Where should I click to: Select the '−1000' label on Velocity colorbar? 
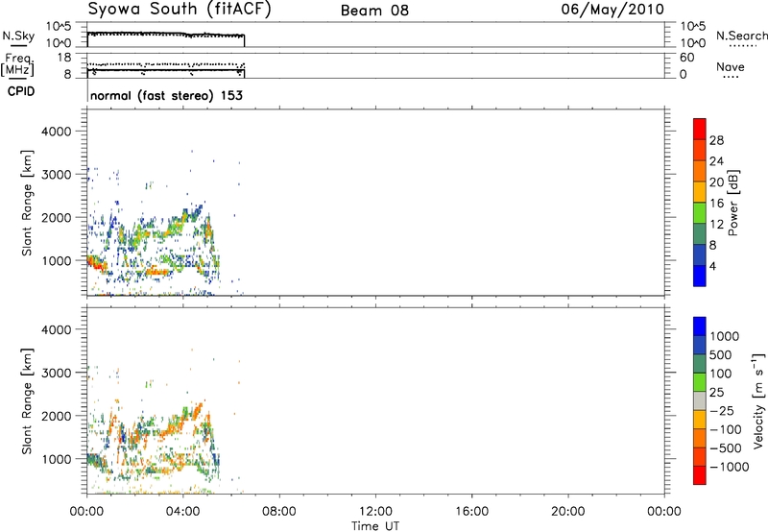pyautogui.click(x=729, y=467)
